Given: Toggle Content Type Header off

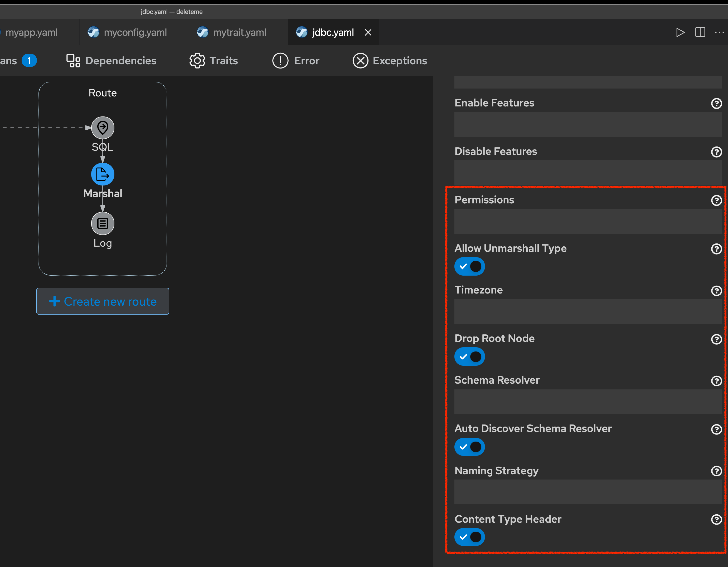Looking at the screenshot, I should (469, 537).
